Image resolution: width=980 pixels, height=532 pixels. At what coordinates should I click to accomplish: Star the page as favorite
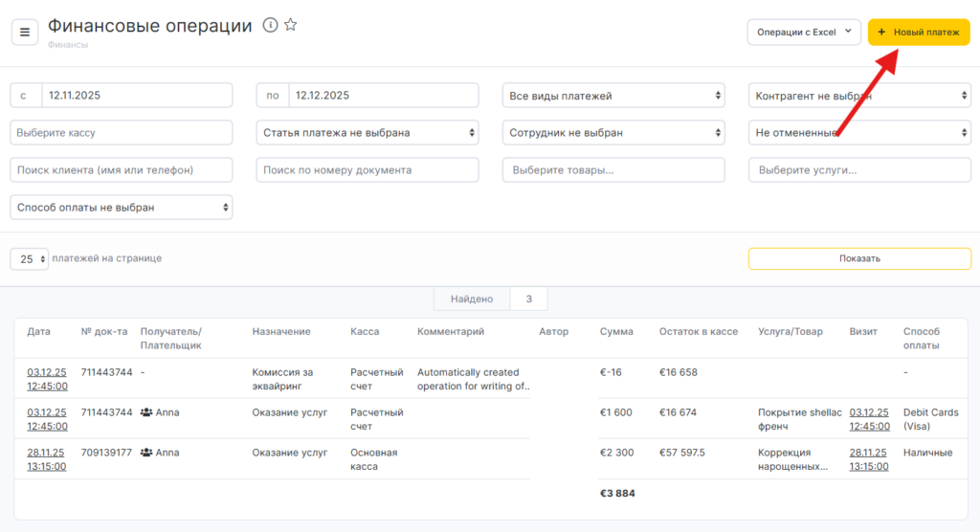point(291,26)
